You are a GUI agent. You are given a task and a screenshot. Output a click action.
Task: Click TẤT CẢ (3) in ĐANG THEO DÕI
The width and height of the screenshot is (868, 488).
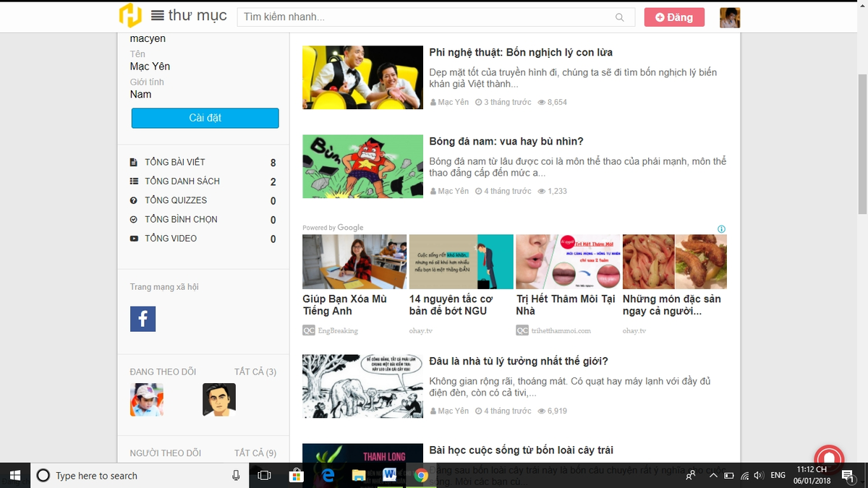(x=255, y=372)
